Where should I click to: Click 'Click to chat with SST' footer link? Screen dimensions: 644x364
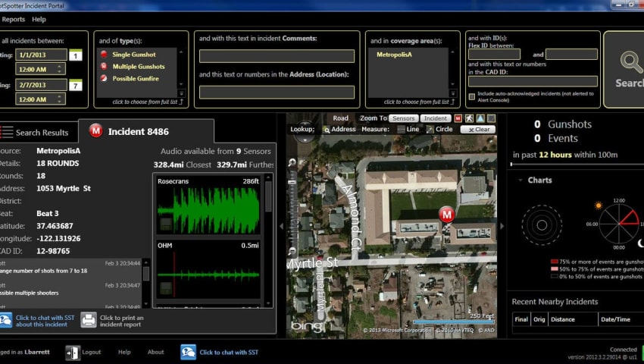[x=229, y=353]
